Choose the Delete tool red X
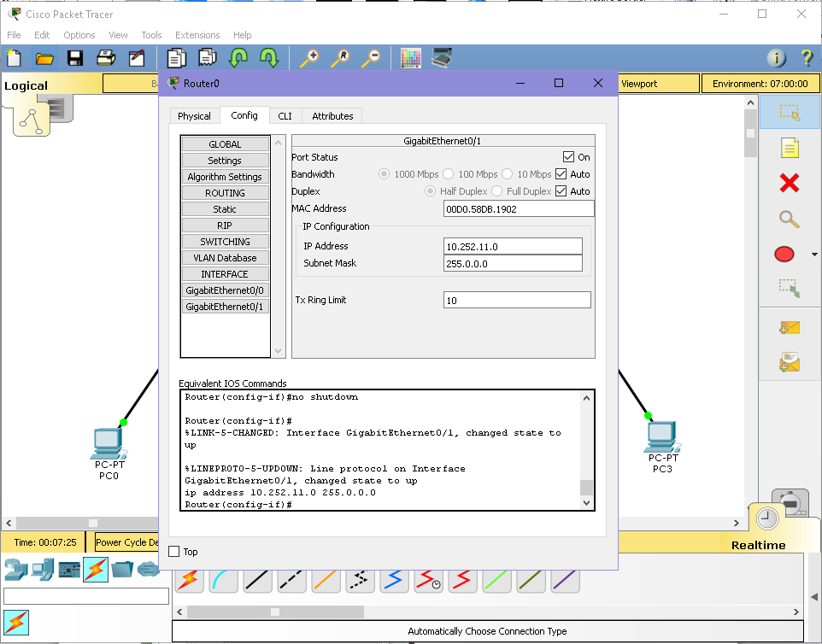Screen dimensions: 822x644 tap(790, 183)
